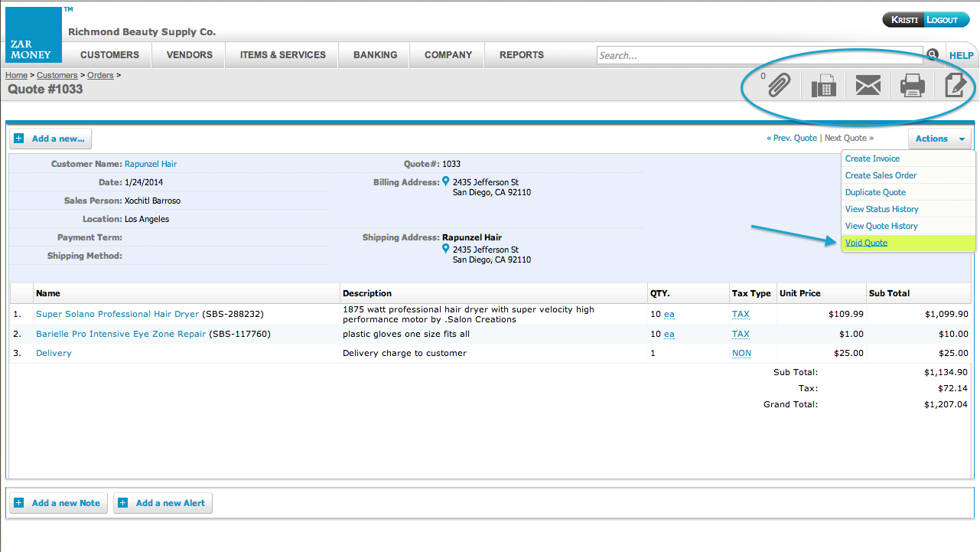Open the Customers navigation tab
980x552 pixels.
pos(109,55)
